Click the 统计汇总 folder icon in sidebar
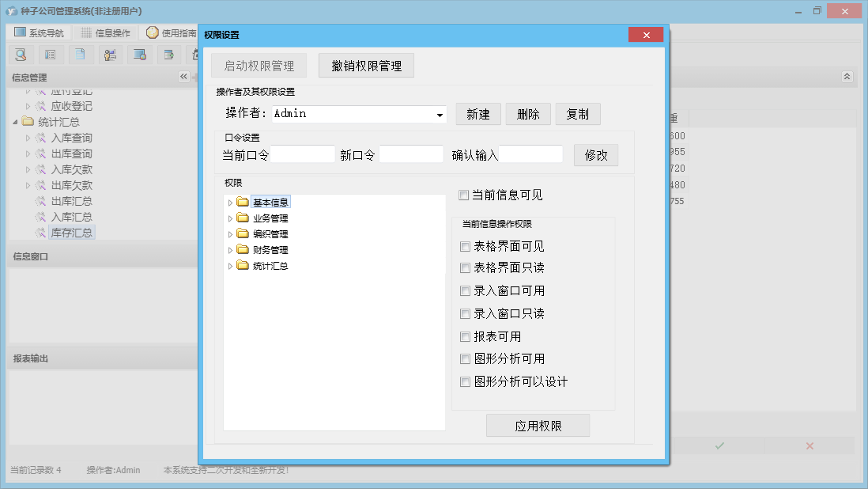The width and height of the screenshot is (868, 489). [28, 121]
